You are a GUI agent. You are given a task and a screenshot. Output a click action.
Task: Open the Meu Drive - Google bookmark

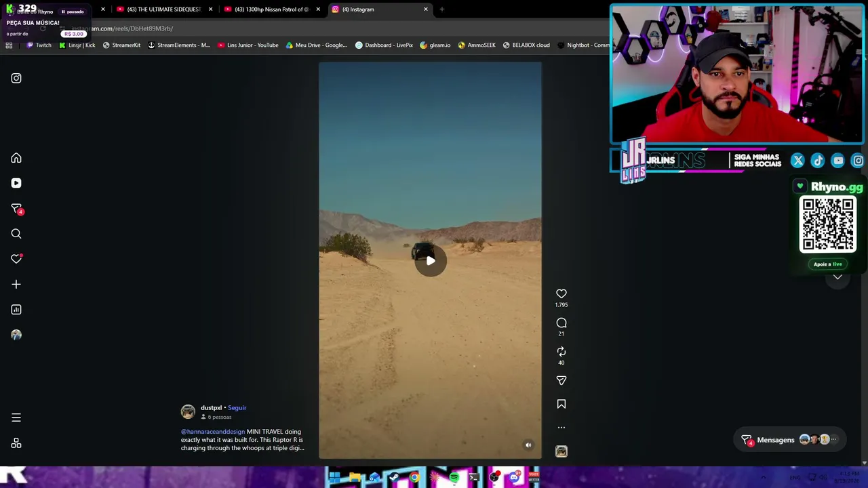point(317,45)
